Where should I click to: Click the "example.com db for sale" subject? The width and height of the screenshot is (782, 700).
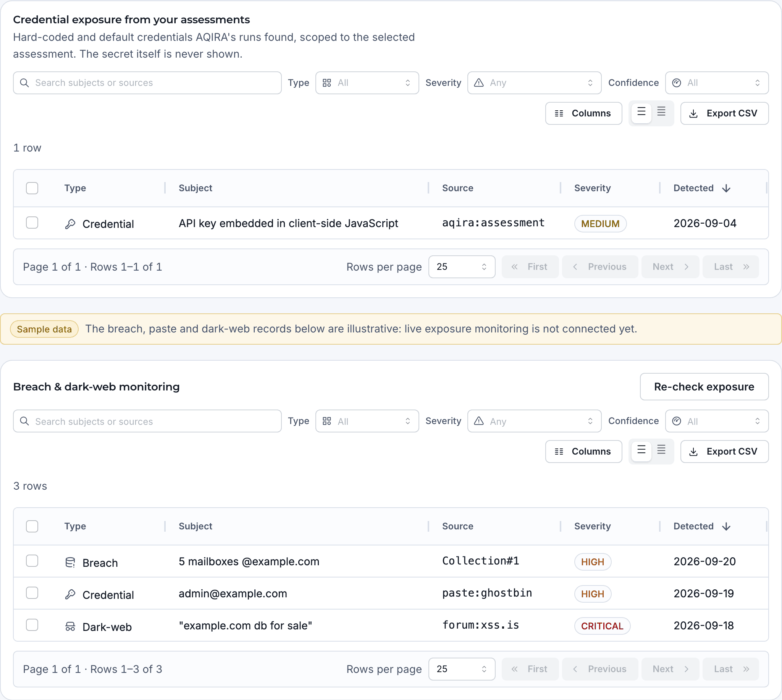[x=245, y=626]
